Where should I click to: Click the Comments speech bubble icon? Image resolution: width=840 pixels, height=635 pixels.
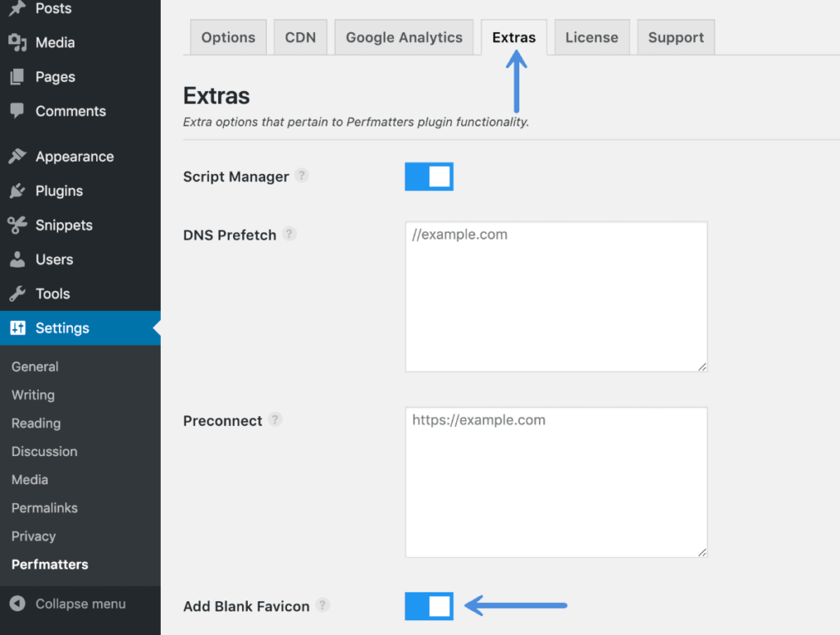tap(17, 111)
